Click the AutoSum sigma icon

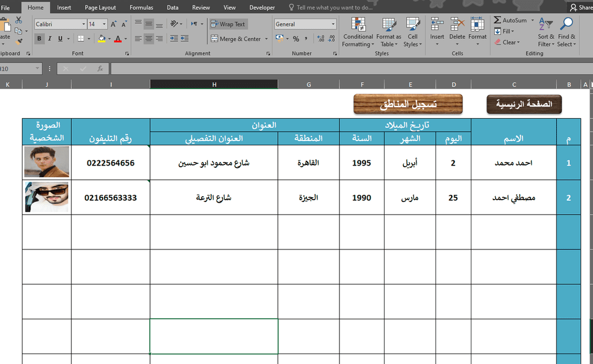point(497,20)
